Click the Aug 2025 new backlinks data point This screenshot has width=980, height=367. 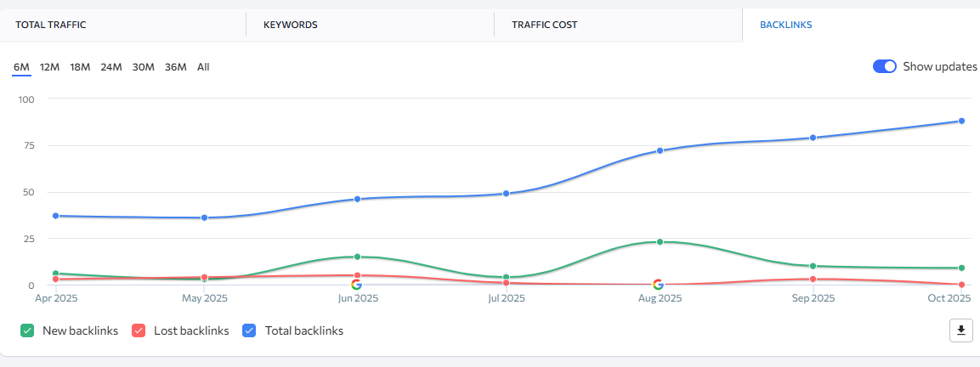point(660,242)
